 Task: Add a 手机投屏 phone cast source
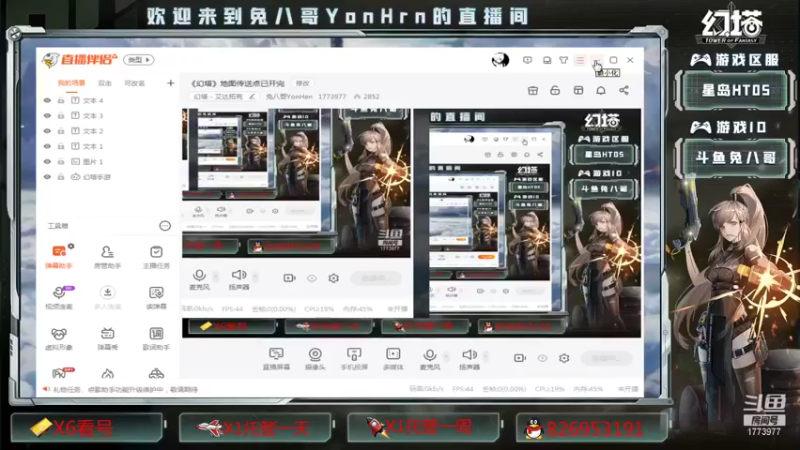354,358
